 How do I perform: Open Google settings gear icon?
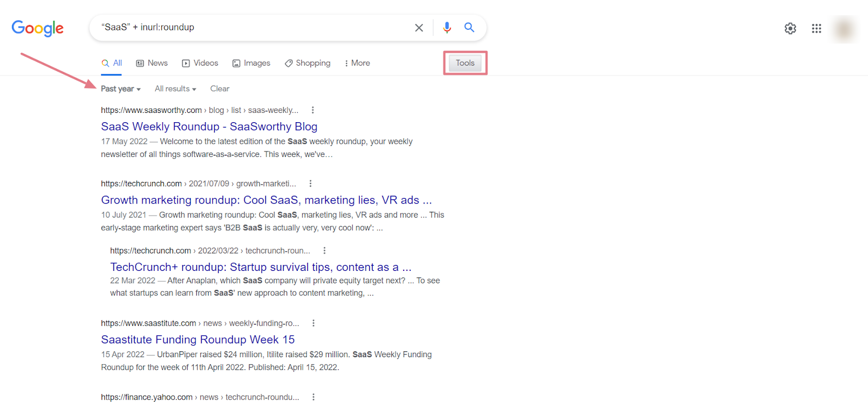[790, 28]
